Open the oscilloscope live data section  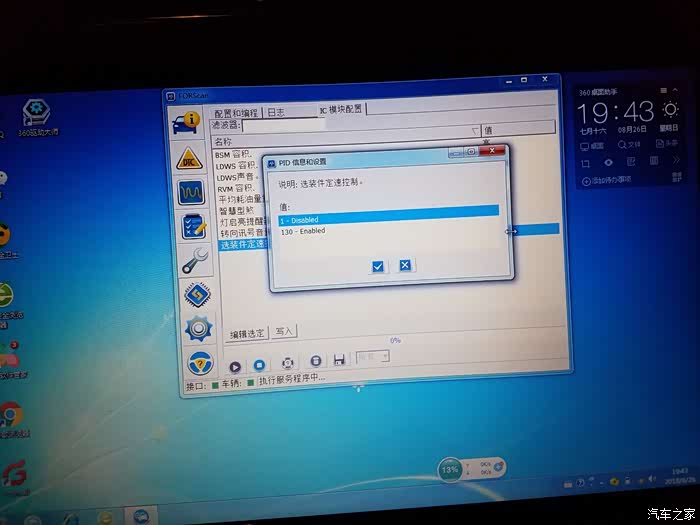[x=191, y=192]
